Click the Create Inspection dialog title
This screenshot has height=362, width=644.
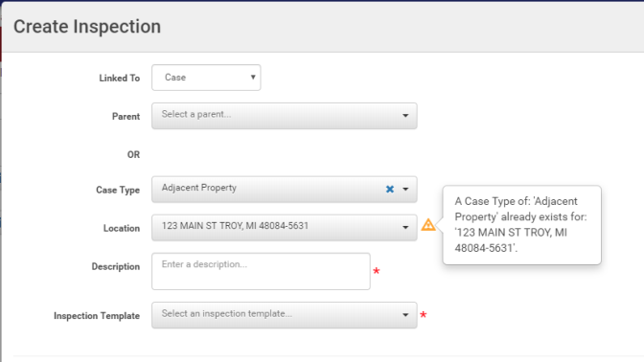pos(87,27)
